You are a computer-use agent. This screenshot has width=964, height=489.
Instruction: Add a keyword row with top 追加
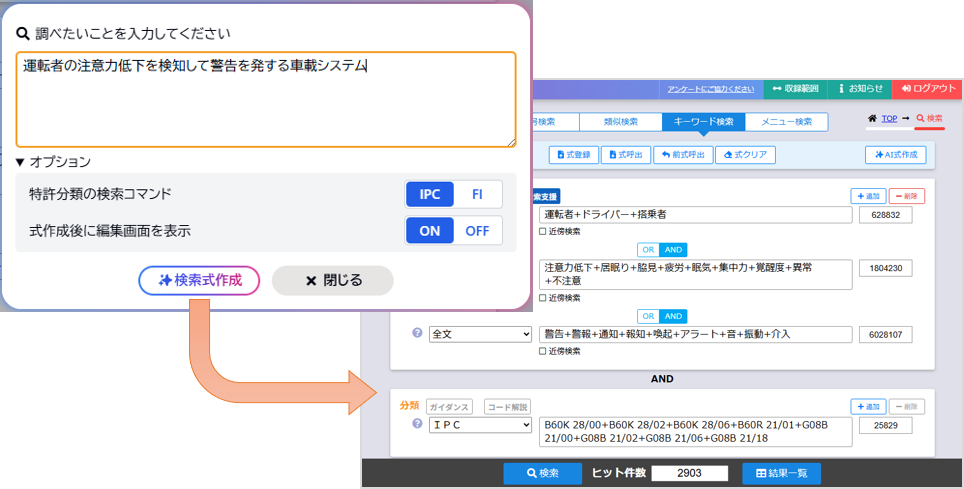tap(868, 196)
